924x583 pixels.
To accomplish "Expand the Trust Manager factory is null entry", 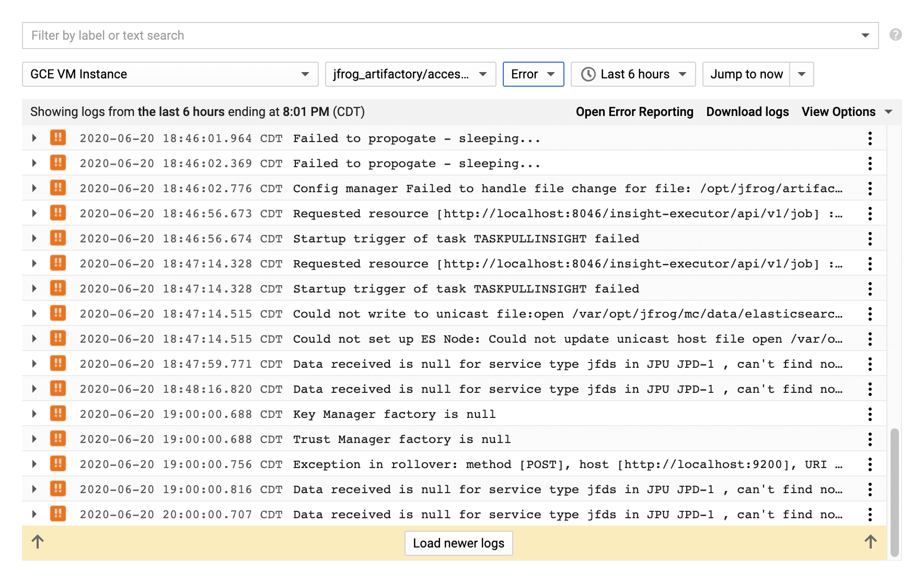I will pos(34,439).
